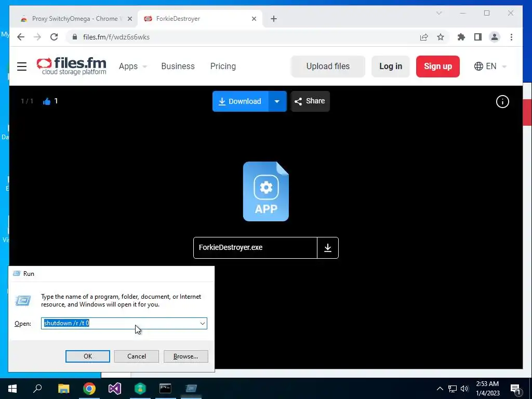Expand the Run dialog command history dropdown
Image resolution: width=532 pixels, height=399 pixels.
click(203, 323)
